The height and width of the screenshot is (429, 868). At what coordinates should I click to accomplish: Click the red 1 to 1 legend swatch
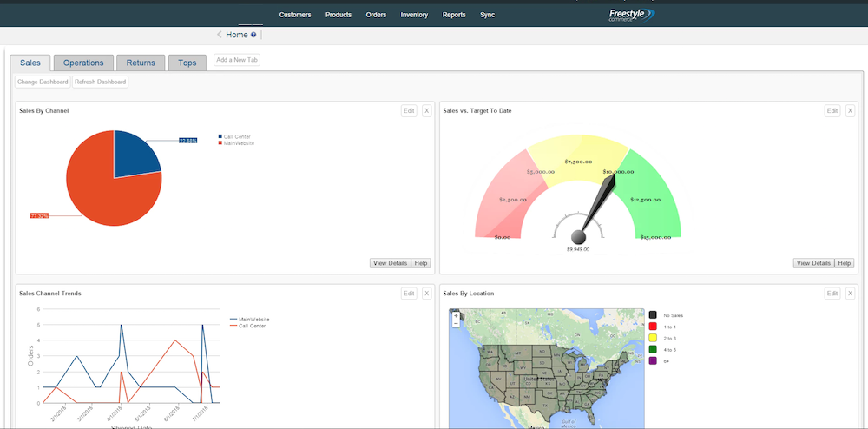point(653,327)
